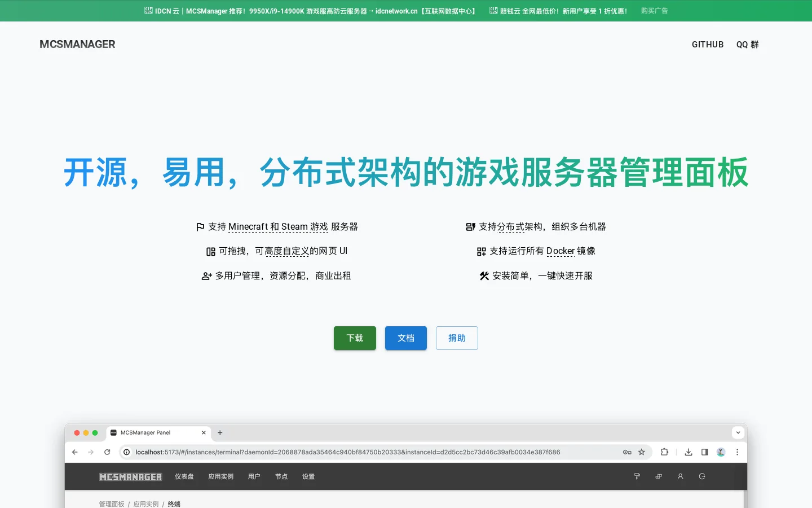
Task: Open the 赔钱云 banner advertisement
Action: tap(558, 11)
